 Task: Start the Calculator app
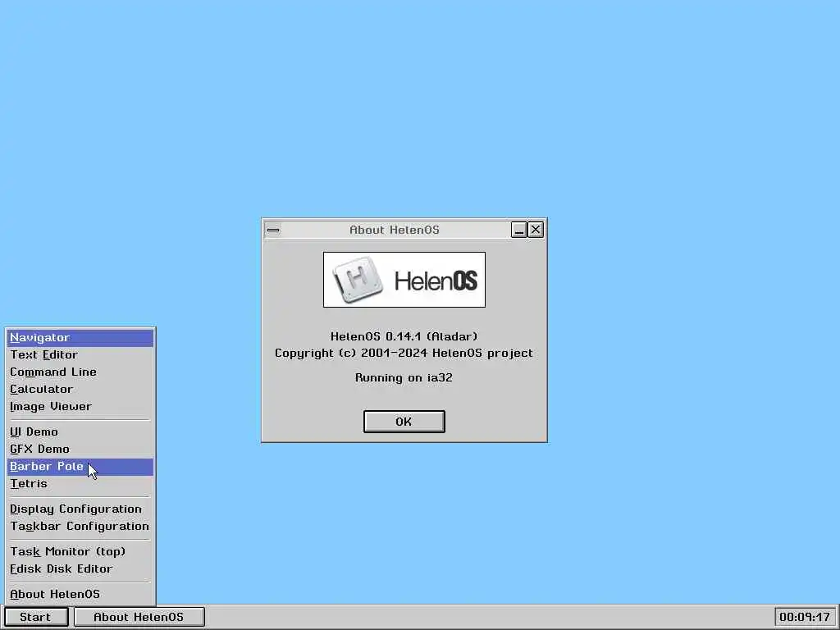click(80, 389)
